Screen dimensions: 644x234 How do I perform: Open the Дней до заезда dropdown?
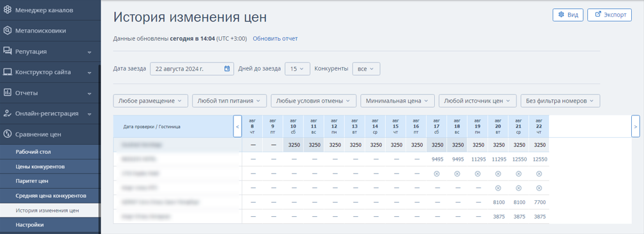coord(297,69)
